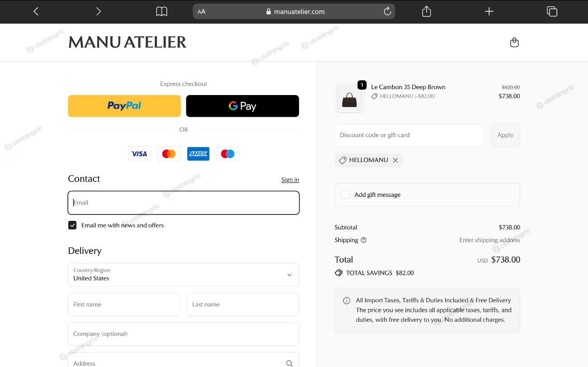Pay with PayPal express checkout

[124, 106]
